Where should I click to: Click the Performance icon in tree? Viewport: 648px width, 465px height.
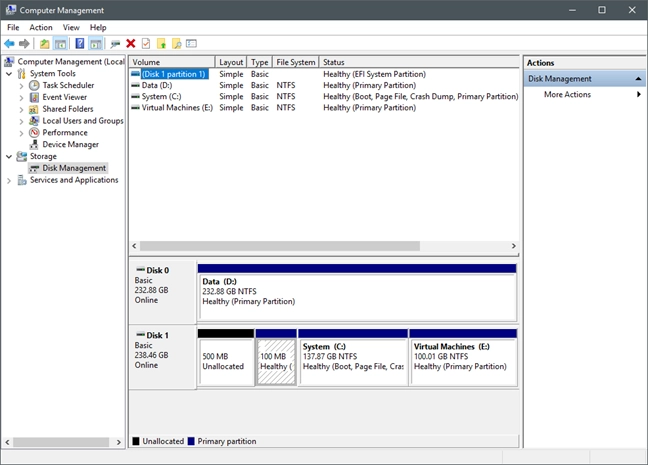(34, 133)
